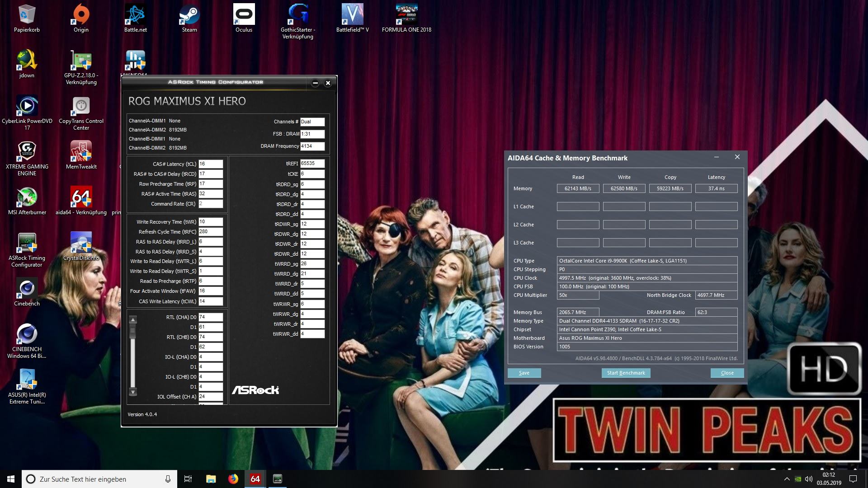The width and height of the screenshot is (868, 488).
Task: Launch GPU-Z 2.18.0 shortcut
Action: (x=81, y=67)
